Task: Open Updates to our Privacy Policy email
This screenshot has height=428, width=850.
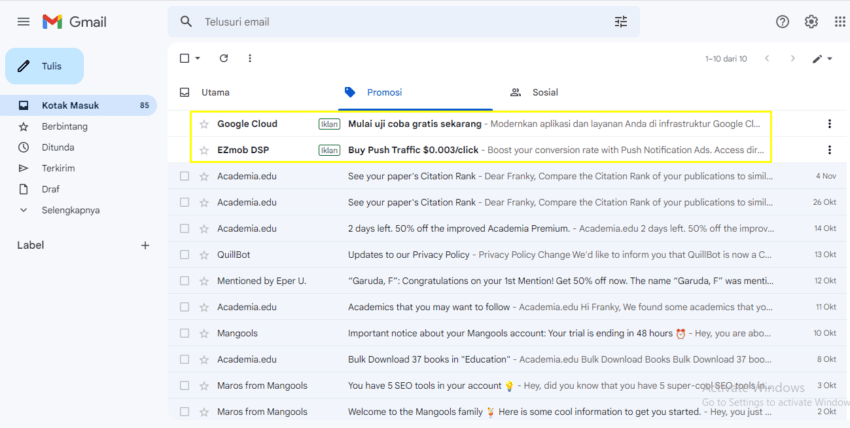Action: pos(409,255)
